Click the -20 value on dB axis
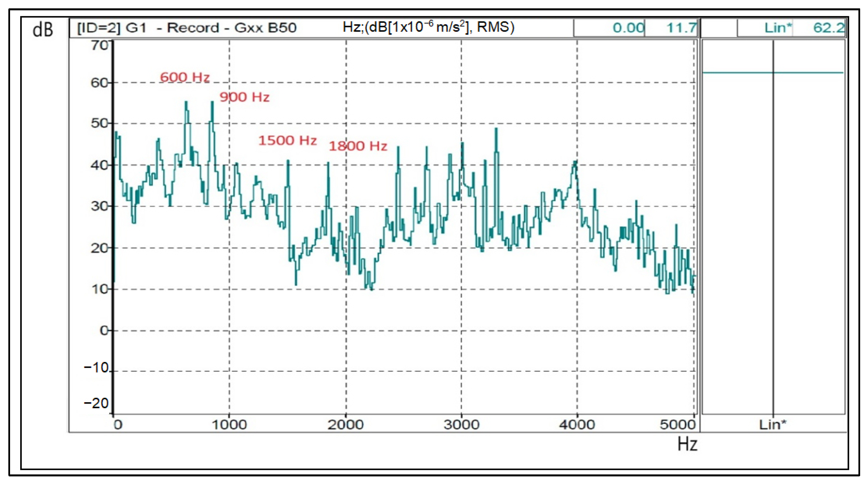 tap(96, 403)
